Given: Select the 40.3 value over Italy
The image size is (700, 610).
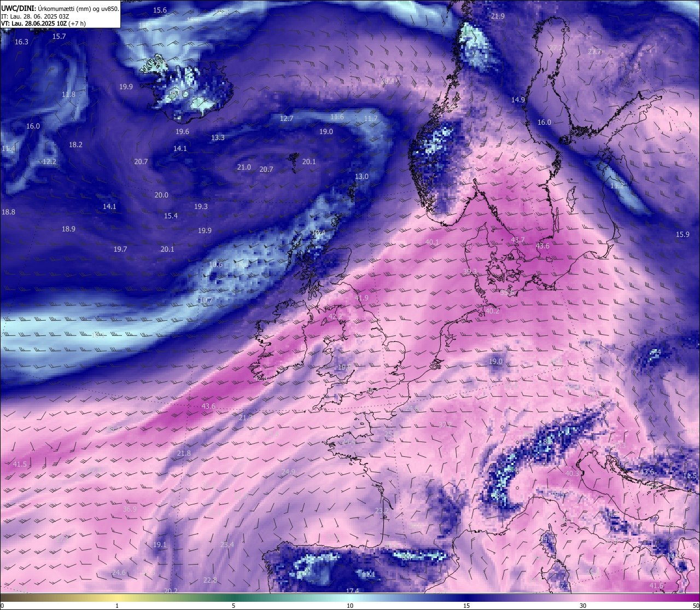Looking at the screenshot, I should (x=572, y=473).
